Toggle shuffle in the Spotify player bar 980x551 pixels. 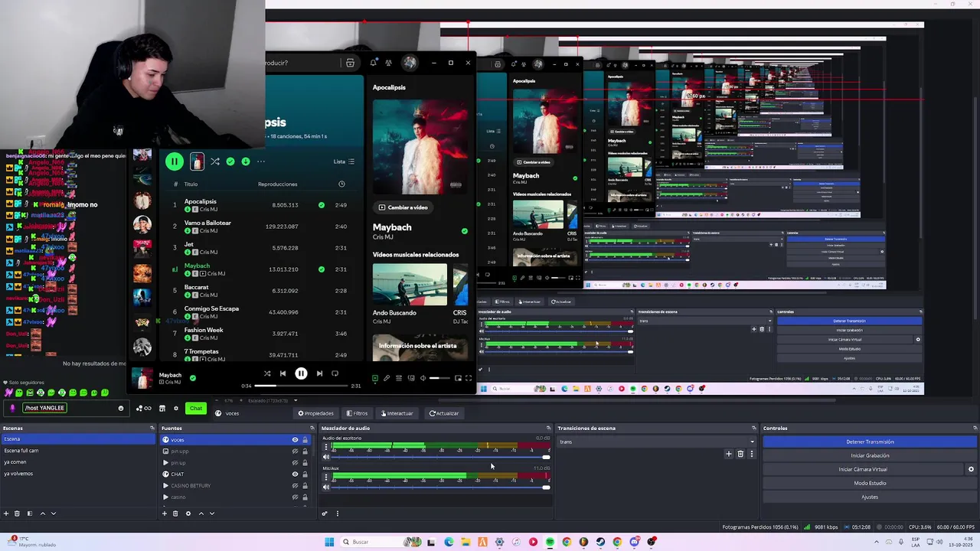coord(267,373)
